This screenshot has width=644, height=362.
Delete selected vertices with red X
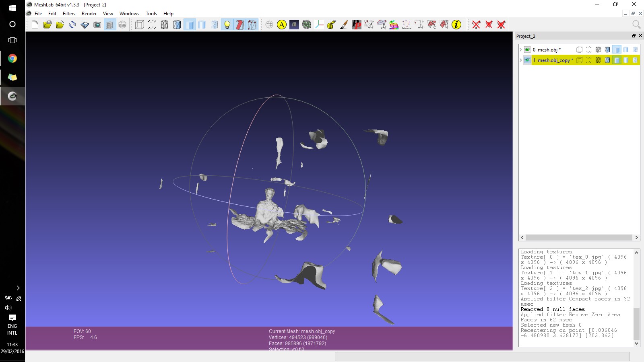476,25
